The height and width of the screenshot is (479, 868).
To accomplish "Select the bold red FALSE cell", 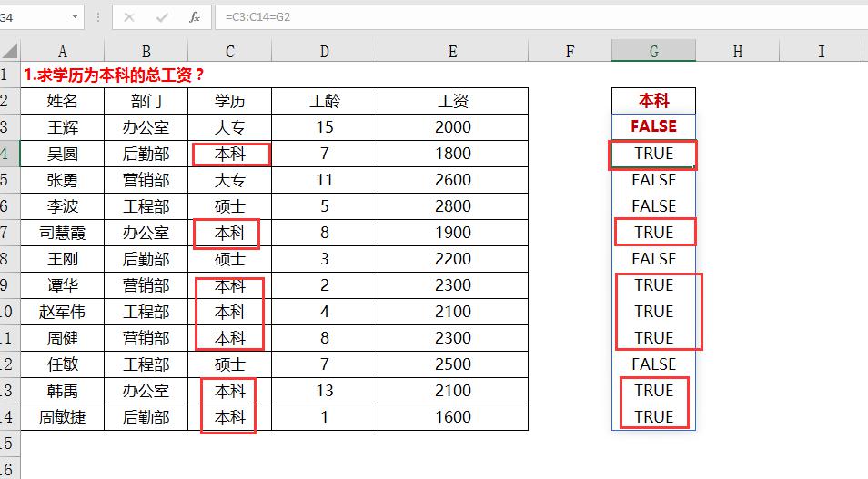I will click(654, 126).
